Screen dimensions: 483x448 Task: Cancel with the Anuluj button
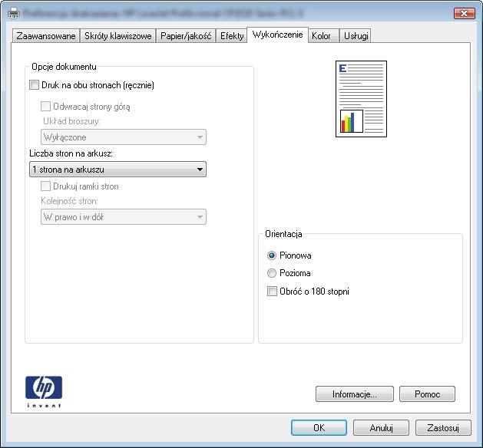[381, 428]
